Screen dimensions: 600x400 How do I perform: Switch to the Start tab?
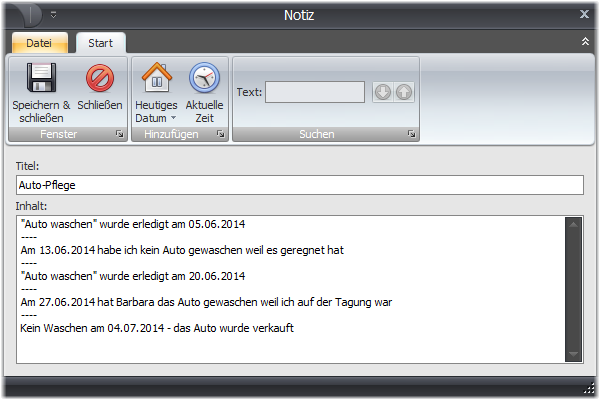[x=101, y=43]
